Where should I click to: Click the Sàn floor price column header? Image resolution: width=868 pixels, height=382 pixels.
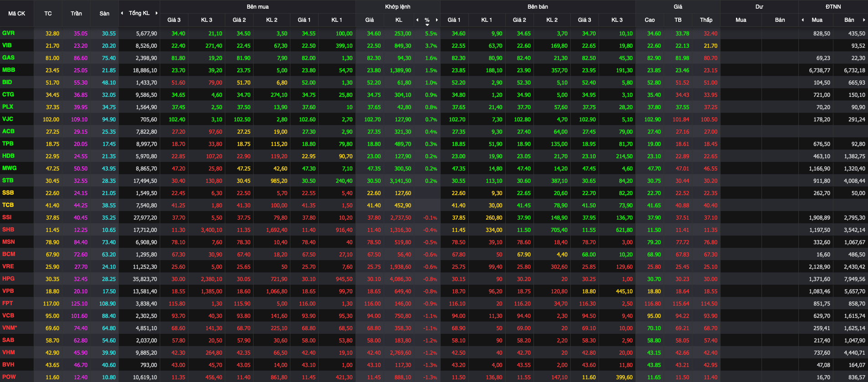coord(104,14)
